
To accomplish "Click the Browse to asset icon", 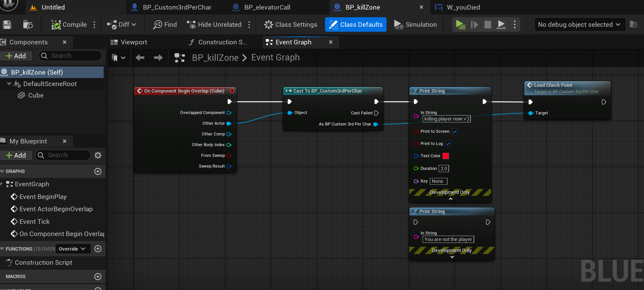I will coord(28,25).
